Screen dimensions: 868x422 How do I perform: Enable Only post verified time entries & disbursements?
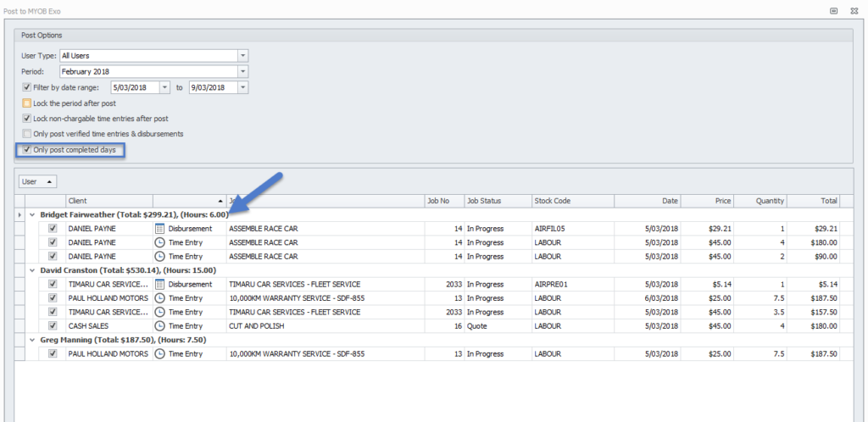[x=26, y=134]
